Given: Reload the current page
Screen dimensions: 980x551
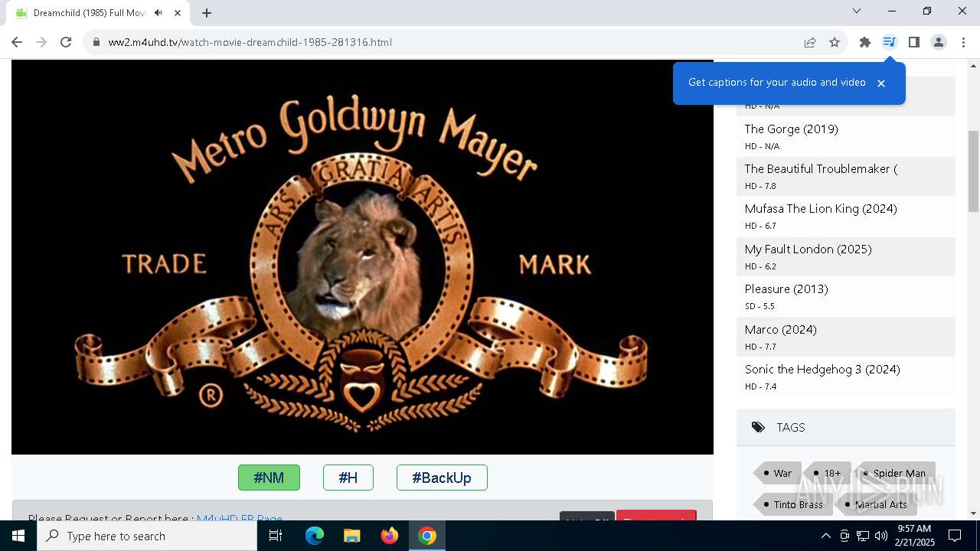Looking at the screenshot, I should [66, 42].
